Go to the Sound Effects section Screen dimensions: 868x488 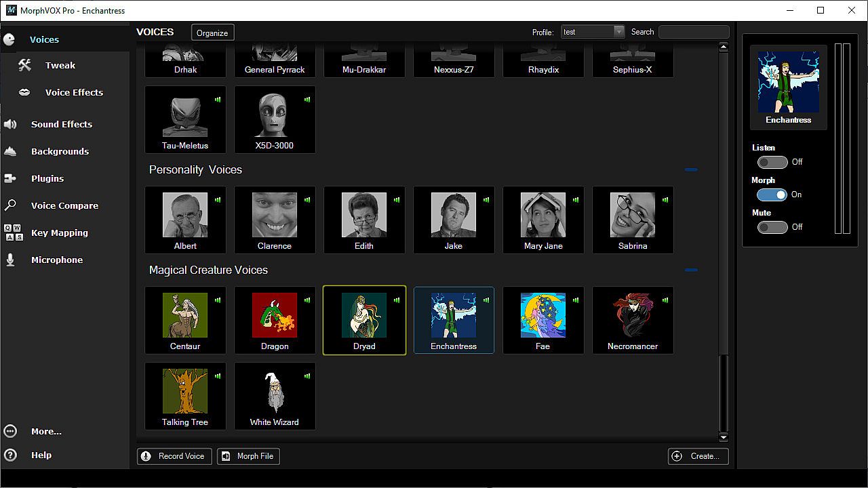click(x=61, y=124)
